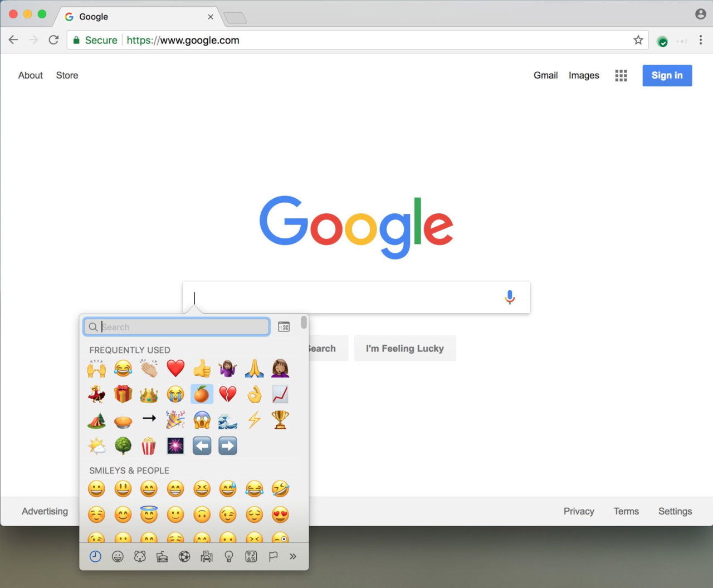Viewport: 713px width, 588px height.
Task: Click the green checkmark extension icon
Action: [662, 41]
